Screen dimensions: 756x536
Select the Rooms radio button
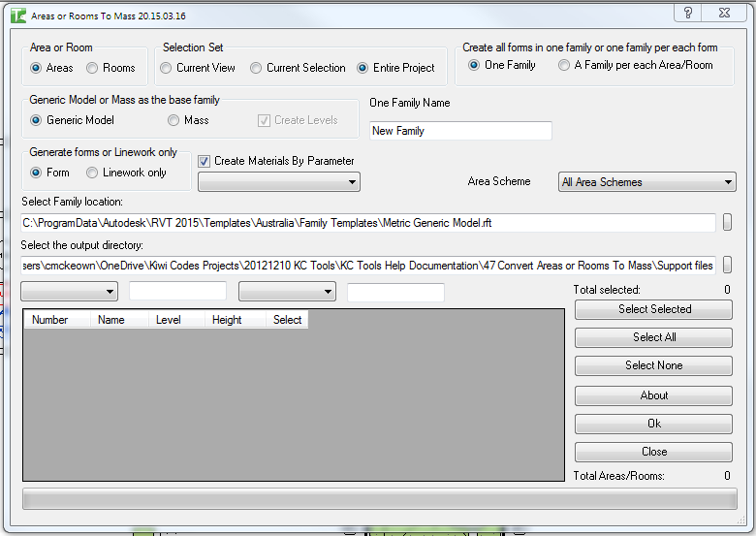tap(93, 68)
